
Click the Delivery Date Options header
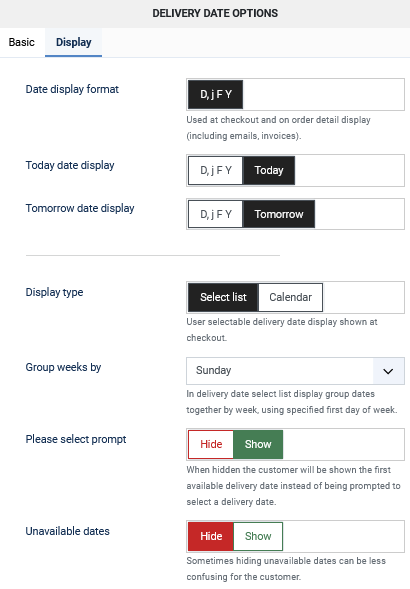pyautogui.click(x=215, y=14)
